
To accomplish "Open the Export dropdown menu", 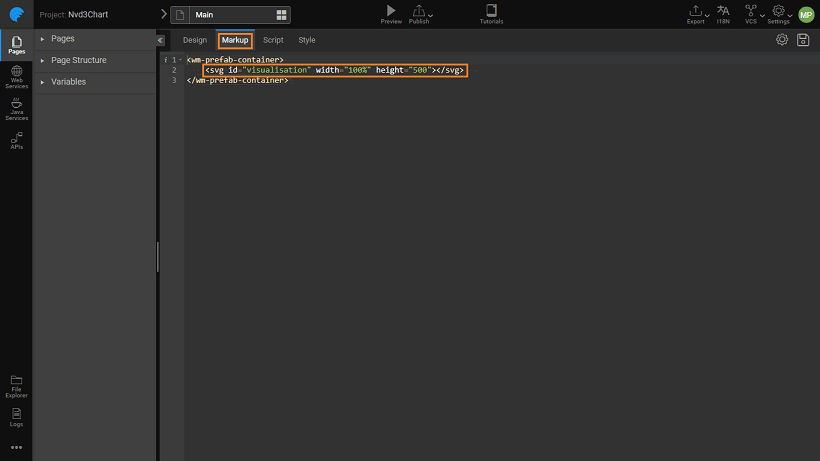I will coord(697,13).
